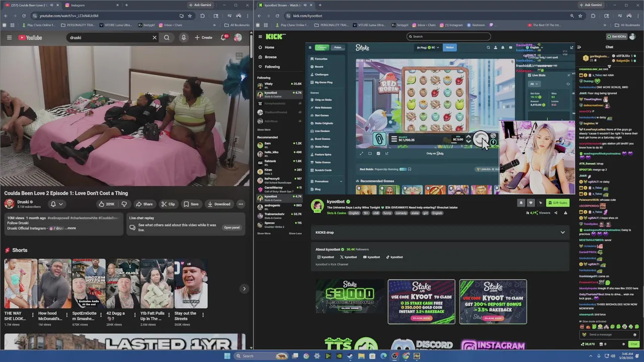The image size is (644, 362).
Task: Open the YouTube hamburger guide menu
Action: (x=9, y=38)
